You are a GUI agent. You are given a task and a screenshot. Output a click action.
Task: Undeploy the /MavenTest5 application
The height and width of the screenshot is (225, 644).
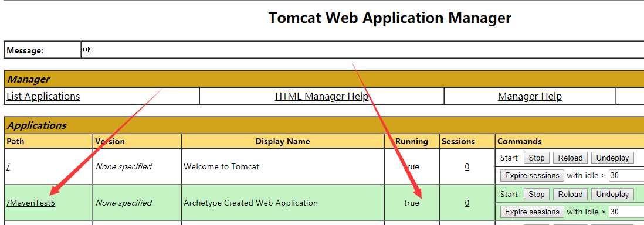click(612, 194)
